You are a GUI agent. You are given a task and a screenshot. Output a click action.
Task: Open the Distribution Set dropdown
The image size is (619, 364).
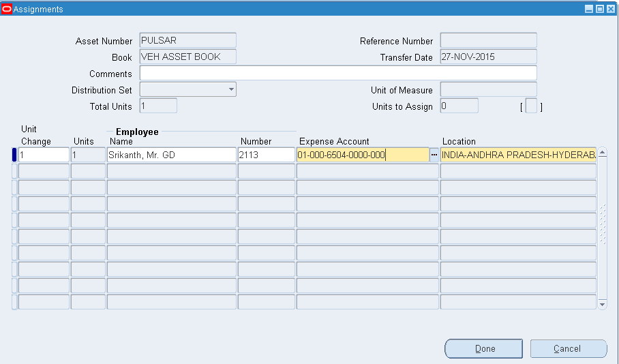231,89
